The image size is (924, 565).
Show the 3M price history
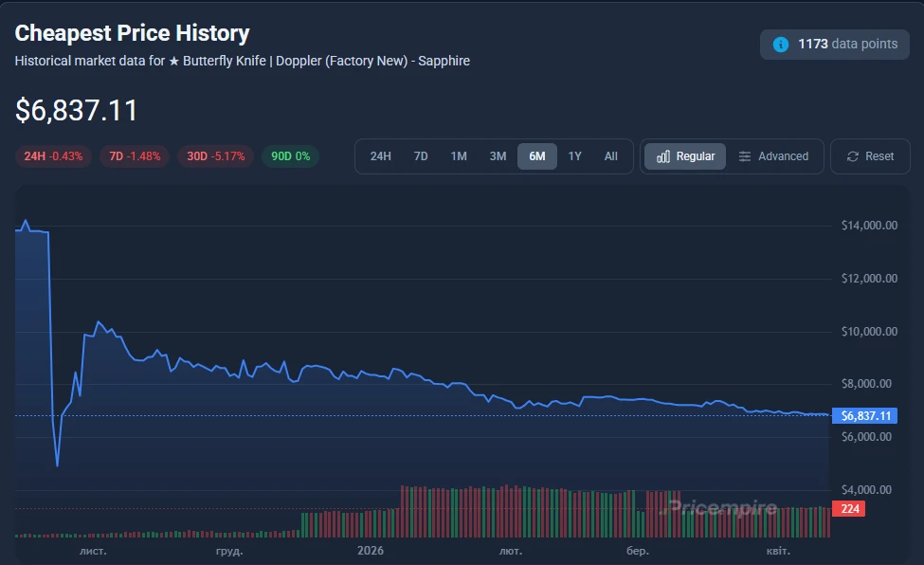click(498, 156)
